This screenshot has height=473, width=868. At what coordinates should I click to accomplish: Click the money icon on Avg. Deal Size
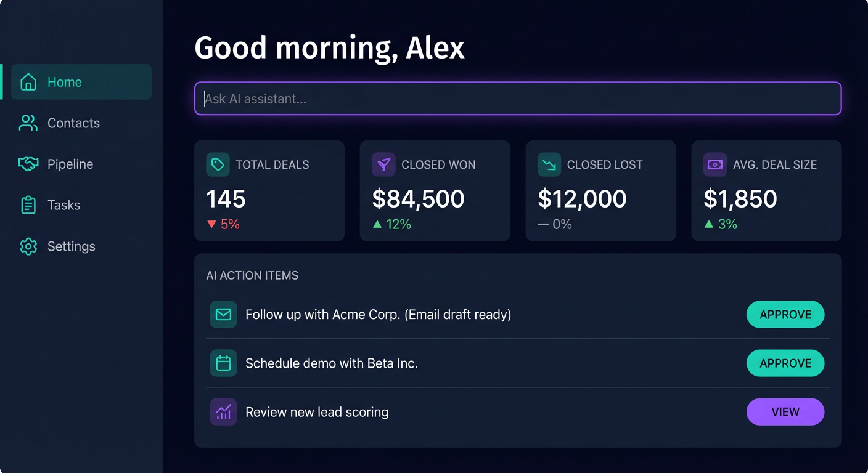(714, 164)
